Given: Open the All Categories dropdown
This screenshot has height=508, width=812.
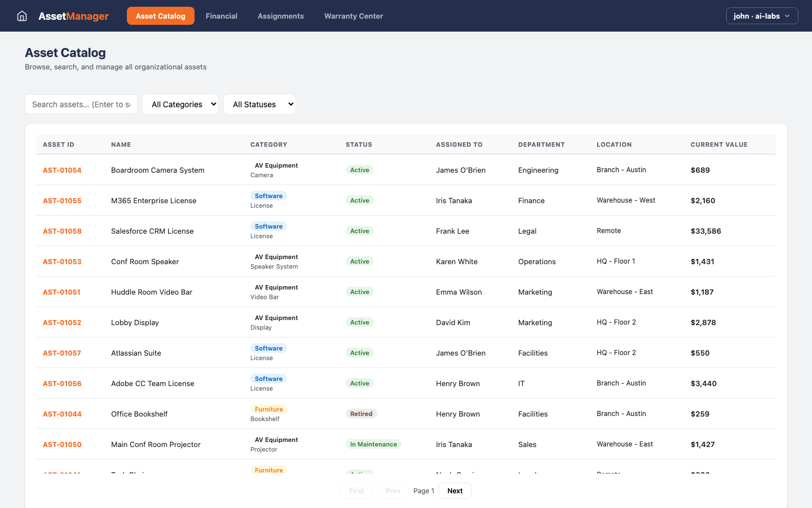Looking at the screenshot, I should 180,104.
